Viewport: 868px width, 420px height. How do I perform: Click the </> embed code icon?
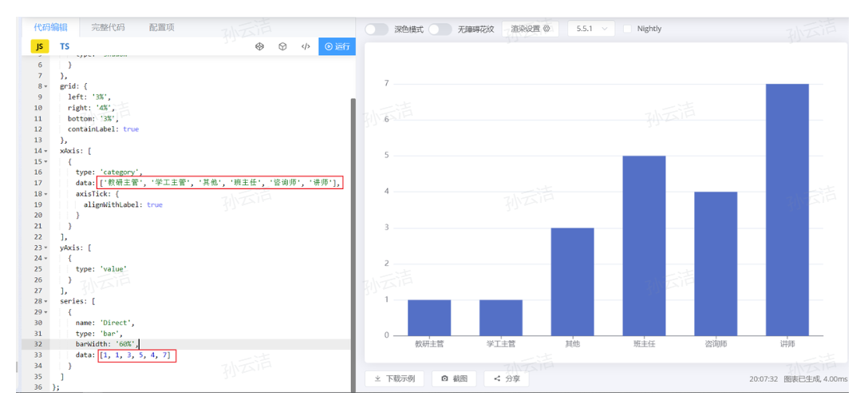(x=306, y=46)
